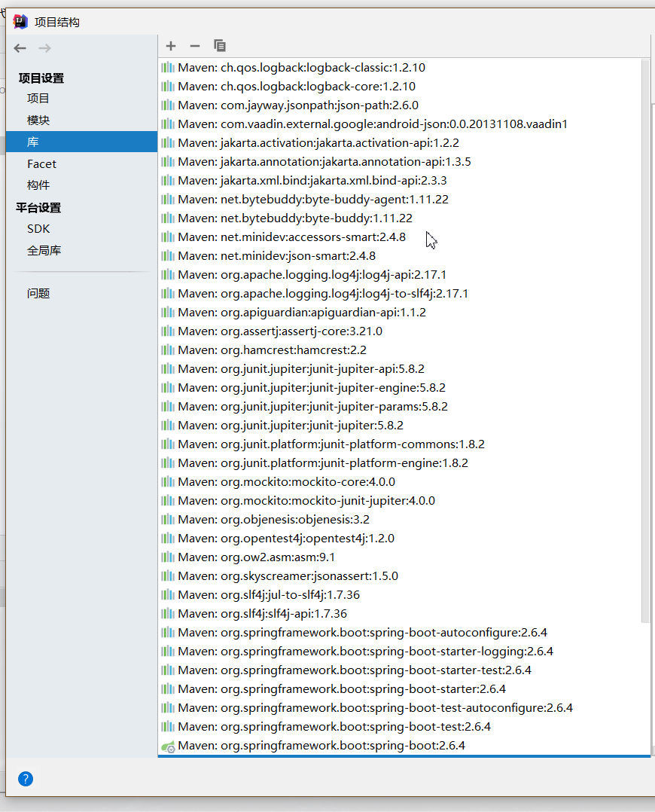This screenshot has height=812, width=655.
Task: Click library icon beside byte-buddy-agent:1.11.22
Action: point(168,200)
